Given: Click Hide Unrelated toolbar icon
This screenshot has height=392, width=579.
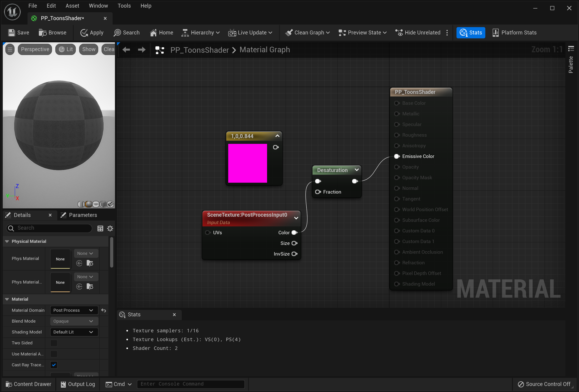Looking at the screenshot, I should point(399,33).
